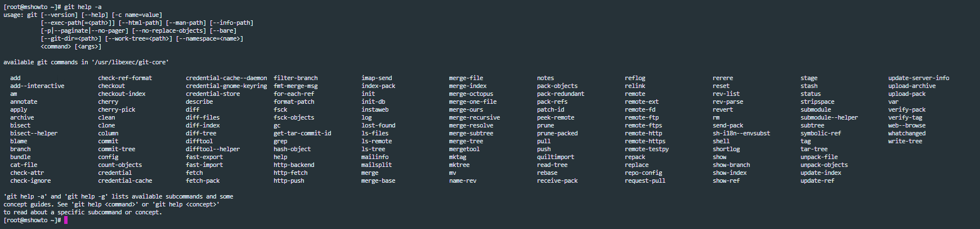Select the 'whatchanged' command entry

click(907, 133)
